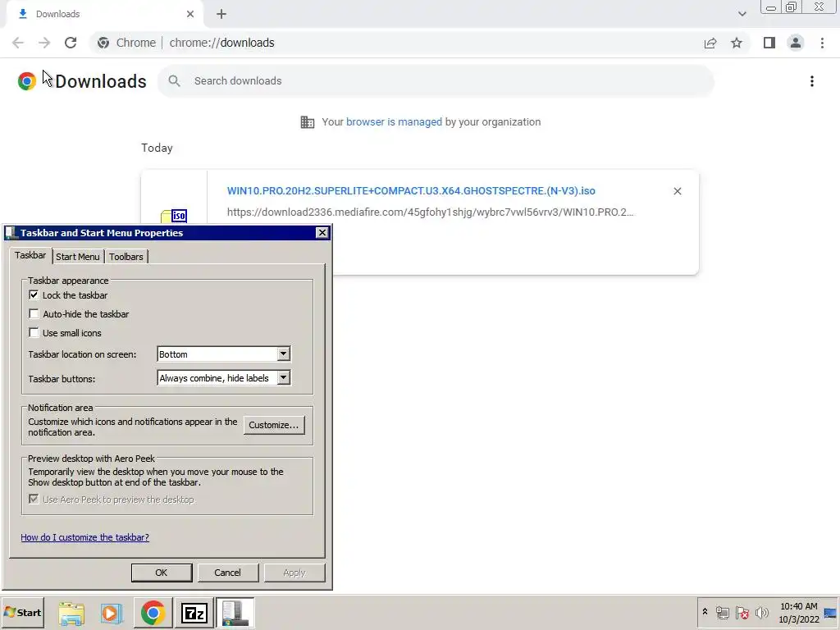The height and width of the screenshot is (630, 840).
Task: Open How do I customize the taskbar link
Action: [84, 537]
